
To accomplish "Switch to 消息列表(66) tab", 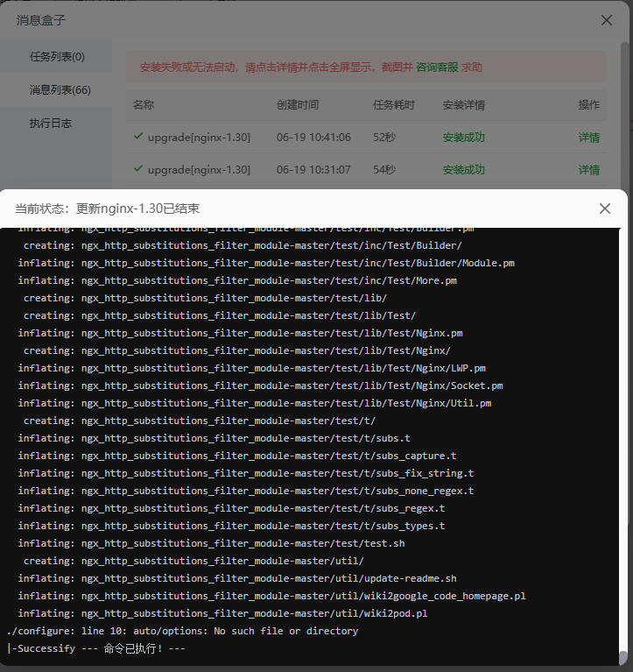I will (x=60, y=89).
